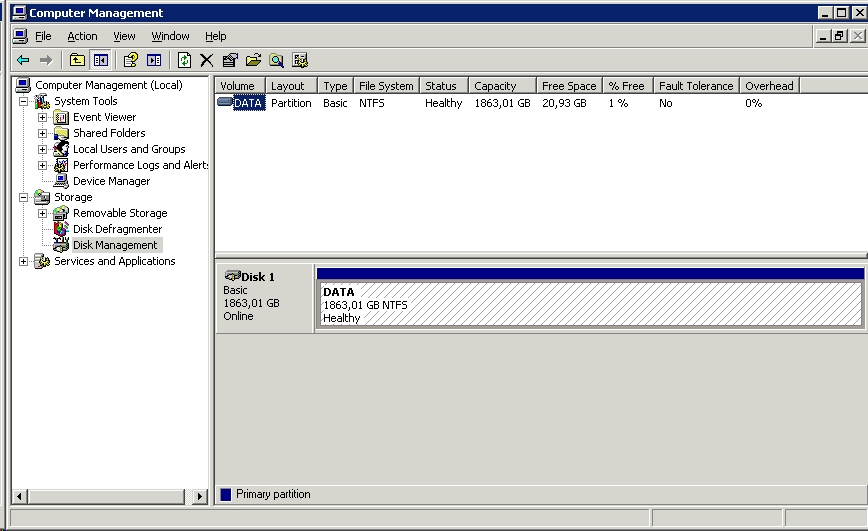Image resolution: width=868 pixels, height=531 pixels.
Task: Select Device Manager in the tree
Action: (111, 181)
